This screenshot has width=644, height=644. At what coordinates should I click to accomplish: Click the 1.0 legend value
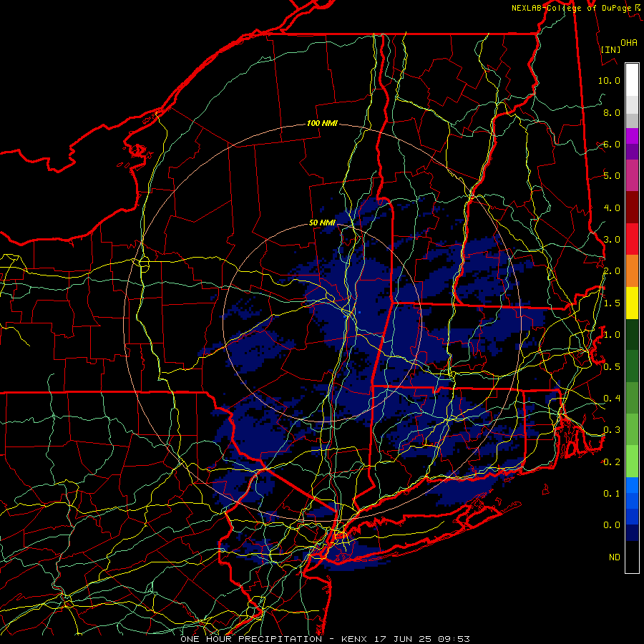612,335
